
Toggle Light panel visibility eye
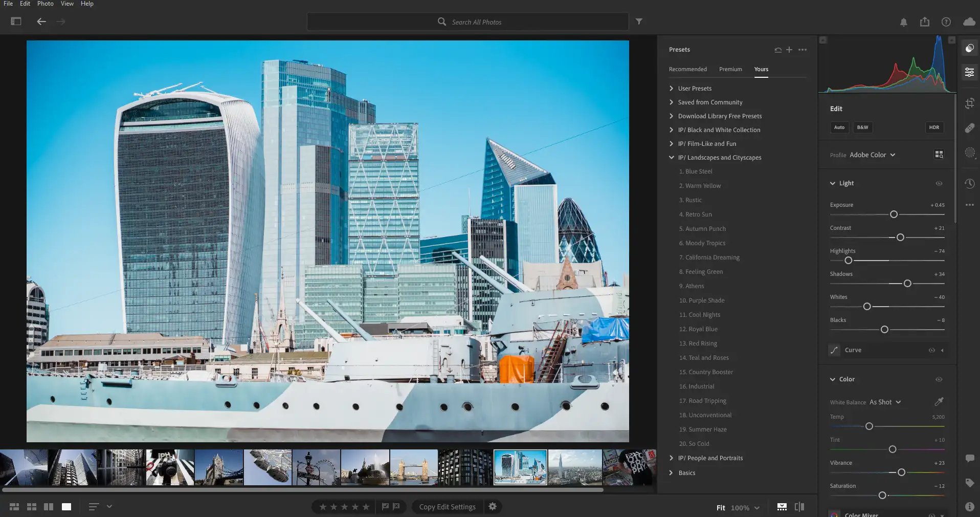coord(939,183)
